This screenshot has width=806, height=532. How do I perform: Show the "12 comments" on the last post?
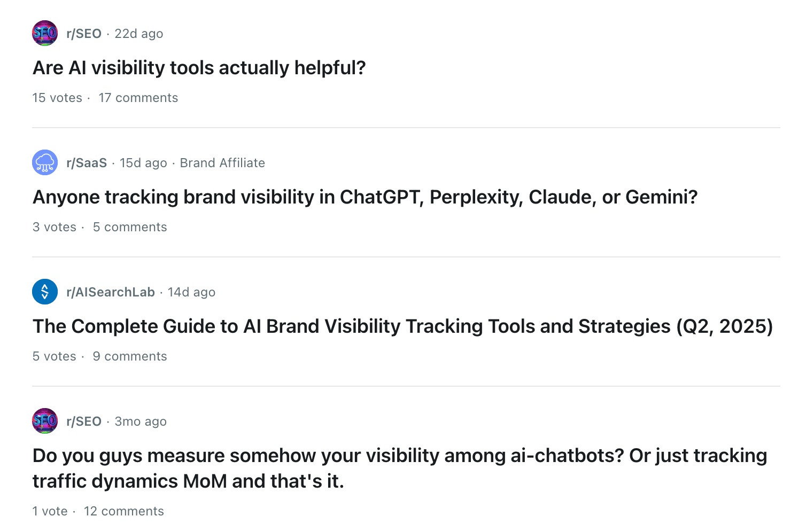124,511
